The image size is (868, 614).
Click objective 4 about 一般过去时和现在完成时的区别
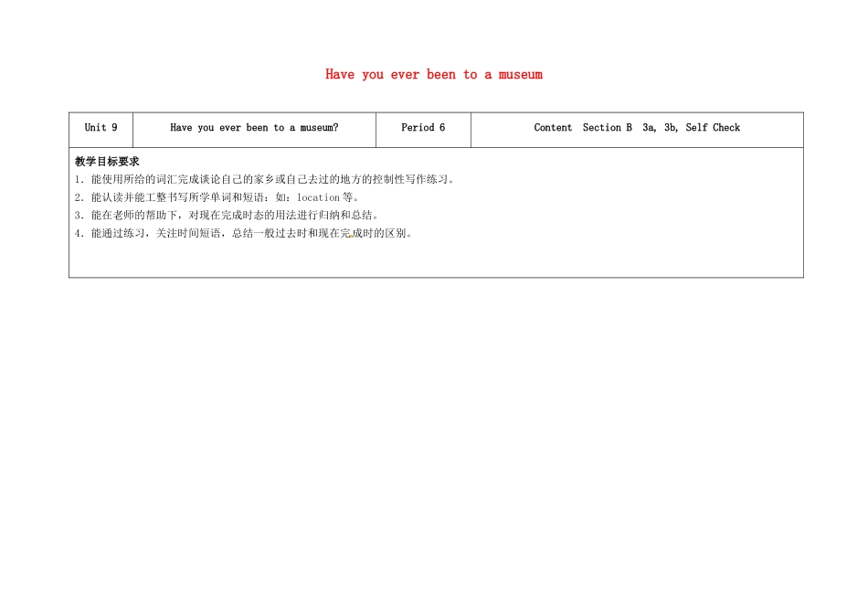click(244, 233)
